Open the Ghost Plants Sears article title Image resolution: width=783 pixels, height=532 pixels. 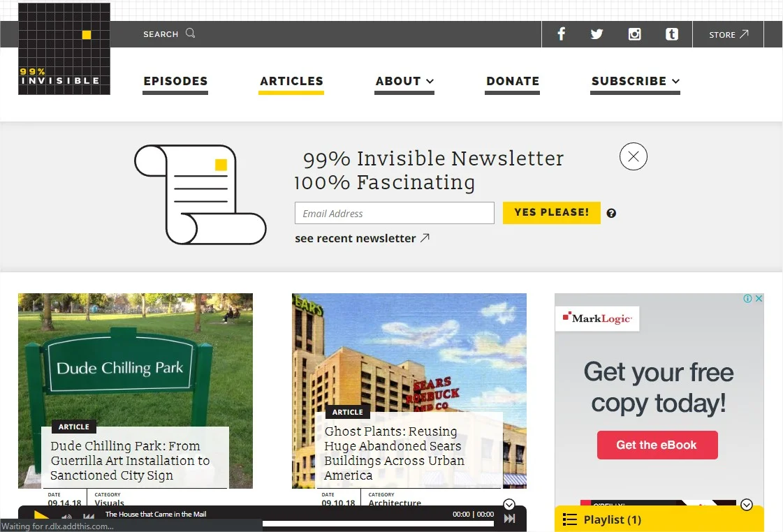point(394,453)
